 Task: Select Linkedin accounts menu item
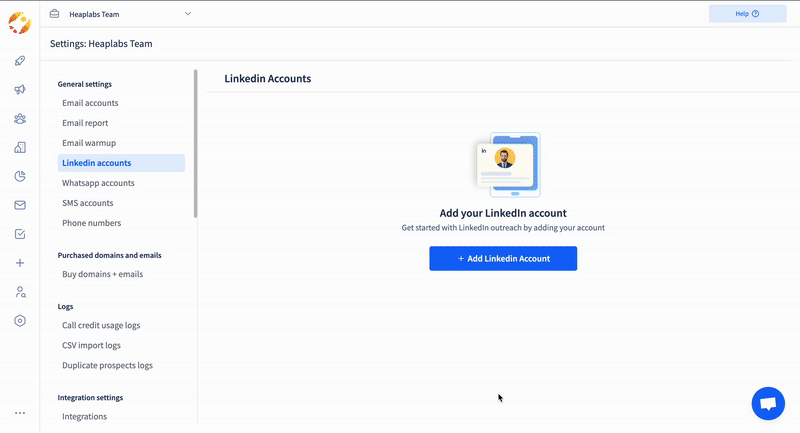(x=121, y=163)
